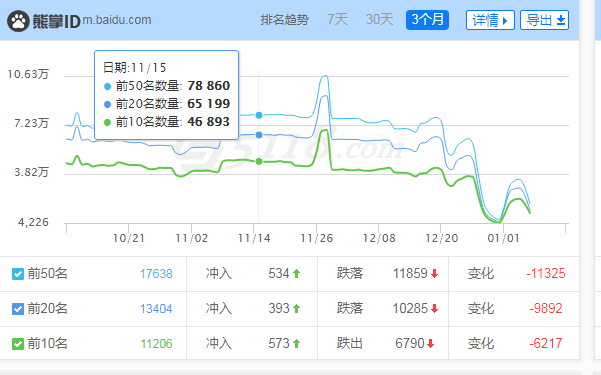Screen dimensions: 601x375
Task: Click the green up arrow beside 573
Action: click(296, 343)
